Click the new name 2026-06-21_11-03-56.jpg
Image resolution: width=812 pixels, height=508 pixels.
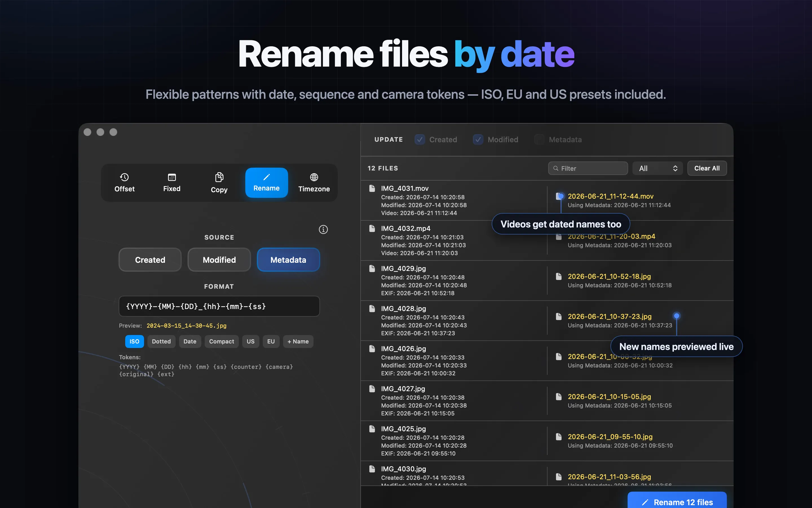click(x=609, y=476)
